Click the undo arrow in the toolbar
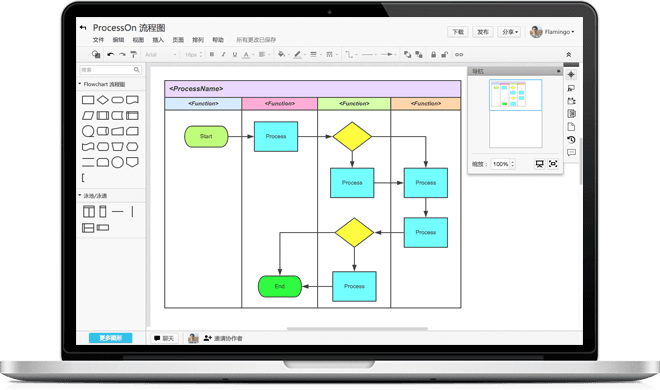This screenshot has height=390, width=660. pyautogui.click(x=110, y=54)
